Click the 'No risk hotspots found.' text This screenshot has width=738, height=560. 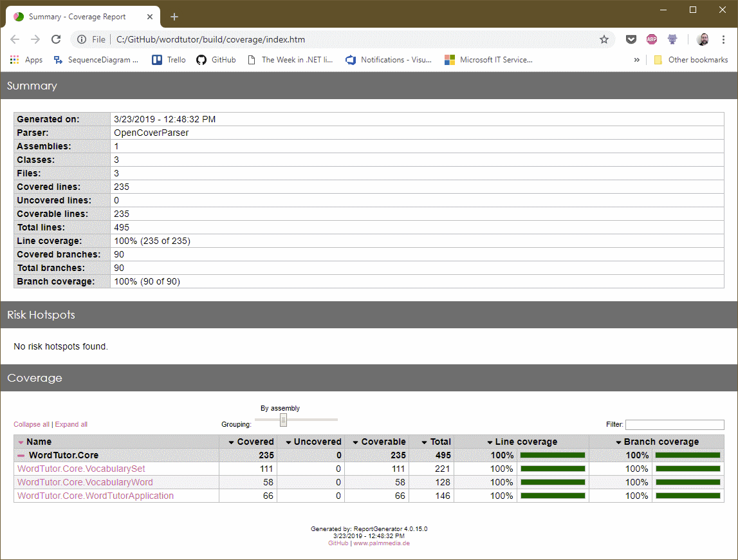tap(60, 347)
